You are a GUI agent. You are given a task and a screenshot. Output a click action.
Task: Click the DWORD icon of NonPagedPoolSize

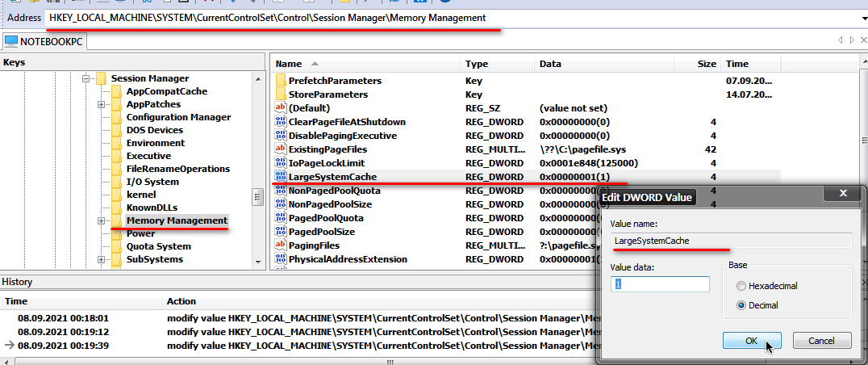point(281,204)
